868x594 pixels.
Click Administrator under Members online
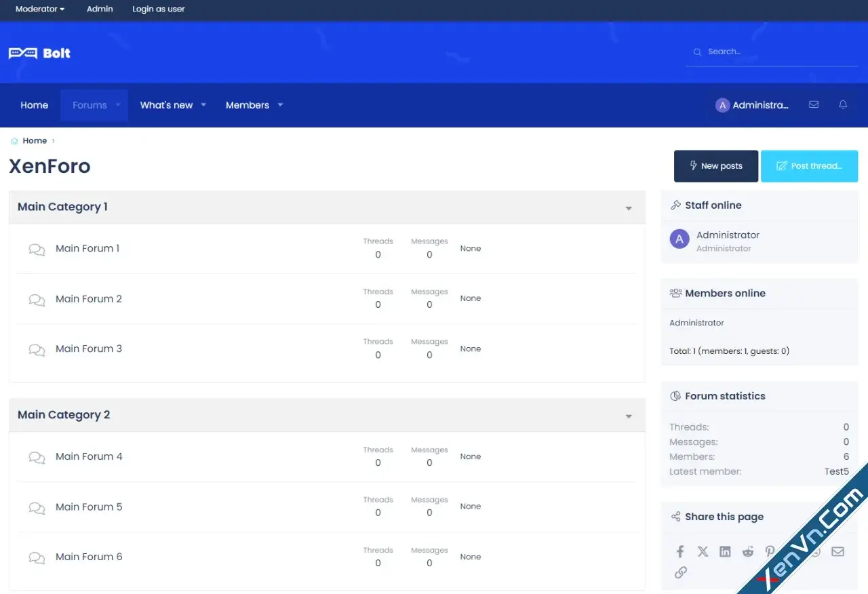(x=696, y=323)
